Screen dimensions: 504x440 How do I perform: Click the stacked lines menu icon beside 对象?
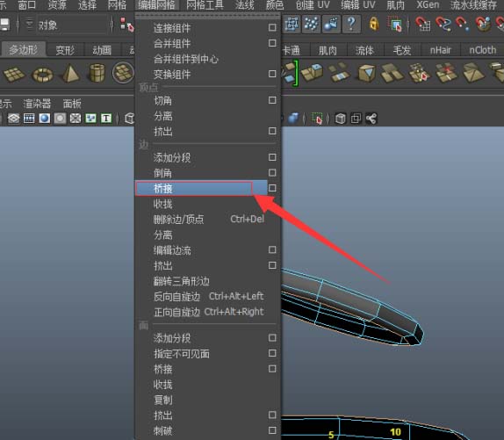click(x=30, y=25)
